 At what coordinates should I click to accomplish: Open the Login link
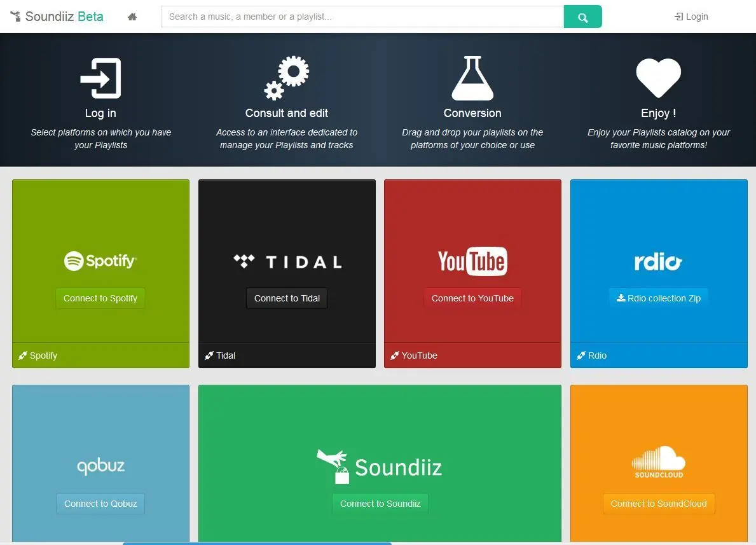691,17
